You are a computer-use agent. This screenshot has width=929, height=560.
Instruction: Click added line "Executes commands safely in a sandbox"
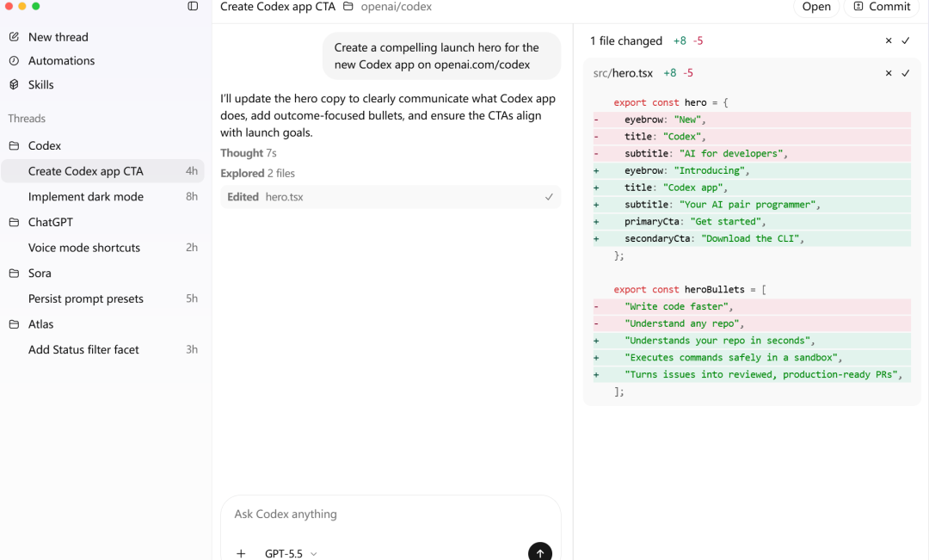752,358
